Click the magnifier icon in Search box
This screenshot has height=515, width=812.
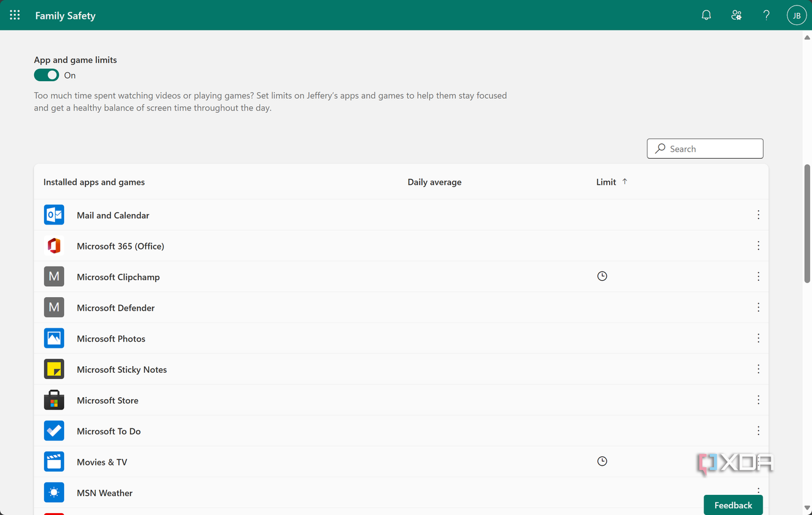tap(660, 148)
